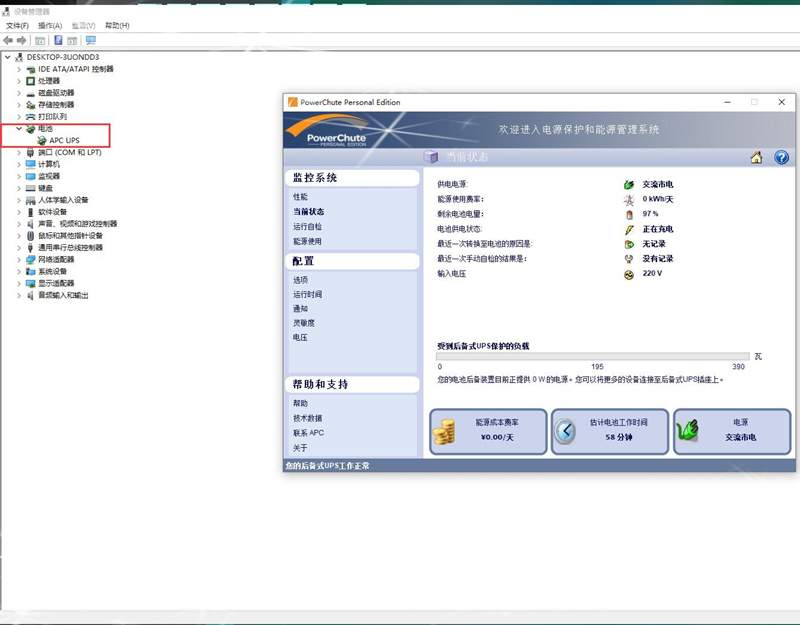This screenshot has height=625, width=800.
Task: Click the Back arrow in Device Manager toolbar
Action: tap(8, 40)
